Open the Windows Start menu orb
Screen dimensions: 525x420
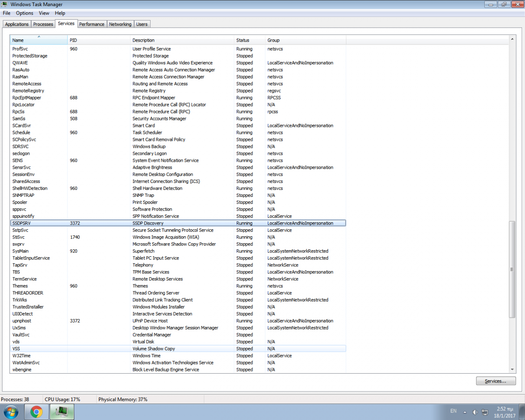10,412
